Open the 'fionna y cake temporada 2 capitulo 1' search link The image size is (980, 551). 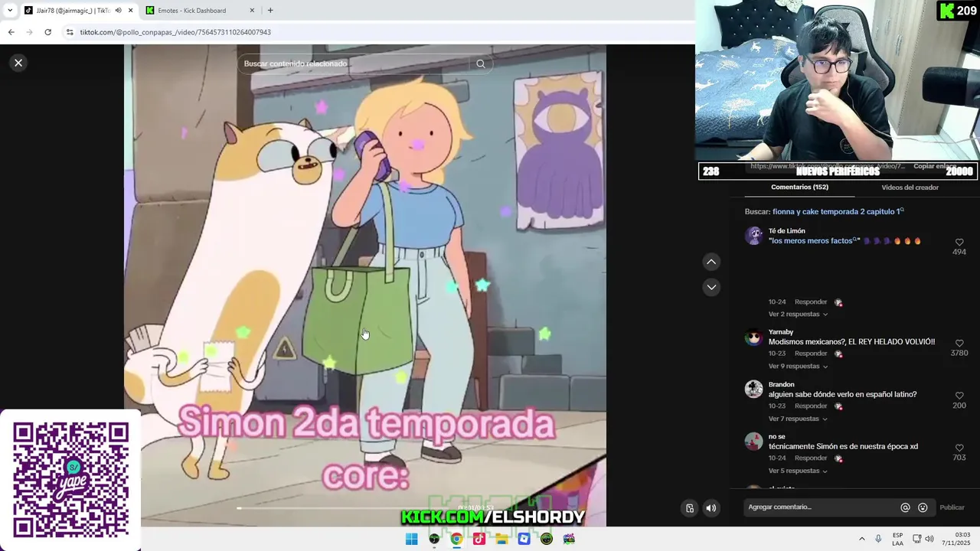[838, 211]
